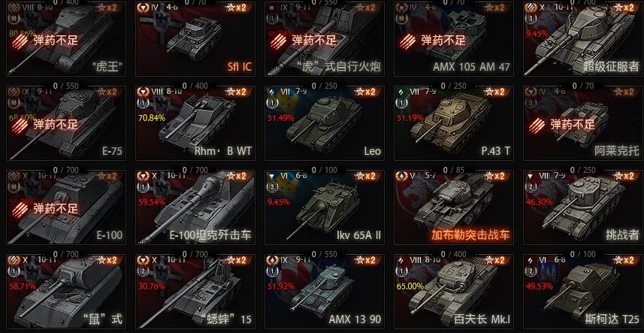This screenshot has width=644, height=333.
Task: Click the tier X class icon on 超级征服者
Action: [531, 8]
